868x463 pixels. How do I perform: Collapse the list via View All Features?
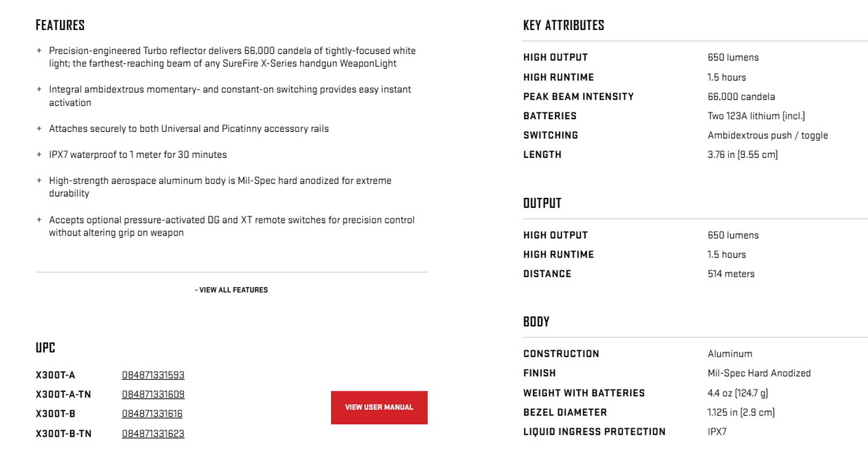pyautogui.click(x=231, y=290)
